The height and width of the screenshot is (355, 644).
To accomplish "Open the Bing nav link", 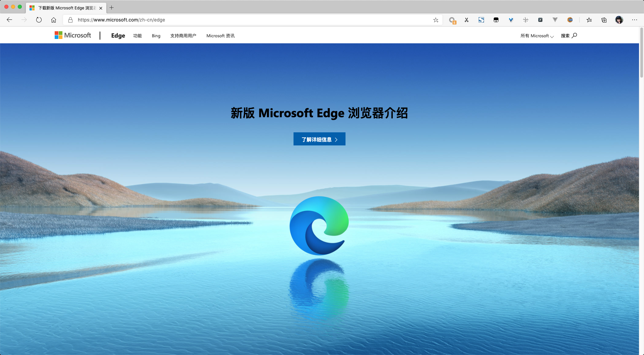I will point(156,36).
